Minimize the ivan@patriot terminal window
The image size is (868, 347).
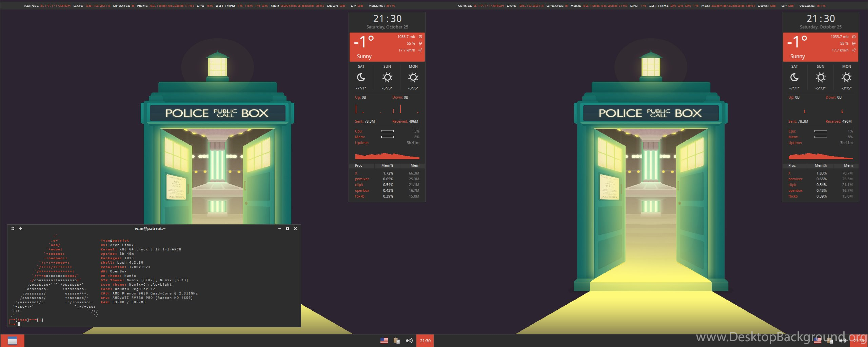coord(279,229)
